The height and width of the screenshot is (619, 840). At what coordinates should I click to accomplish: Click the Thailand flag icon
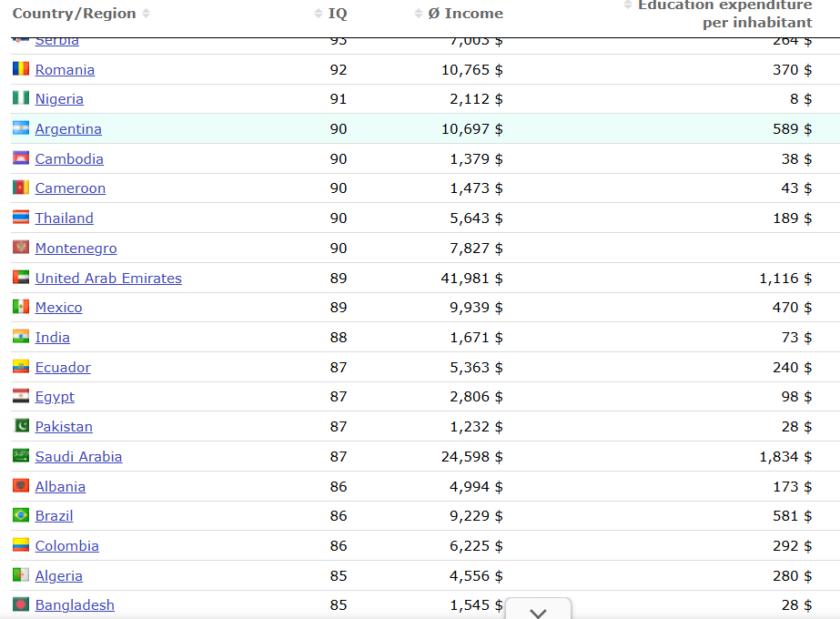21,218
